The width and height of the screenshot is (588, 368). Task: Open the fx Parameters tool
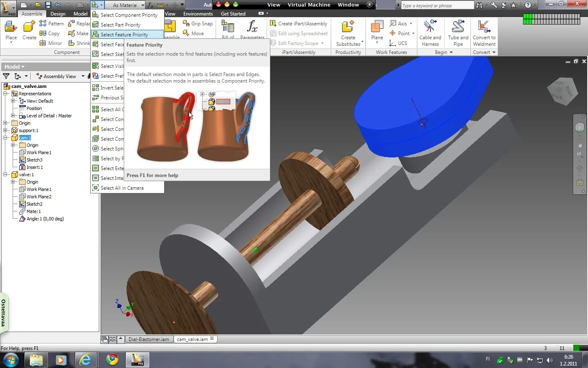(252, 29)
